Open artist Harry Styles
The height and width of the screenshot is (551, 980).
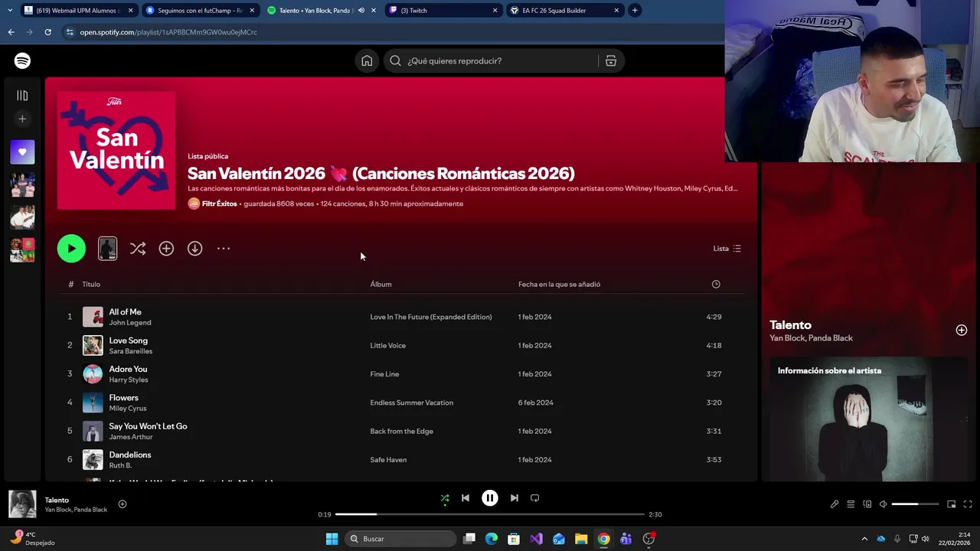[129, 380]
